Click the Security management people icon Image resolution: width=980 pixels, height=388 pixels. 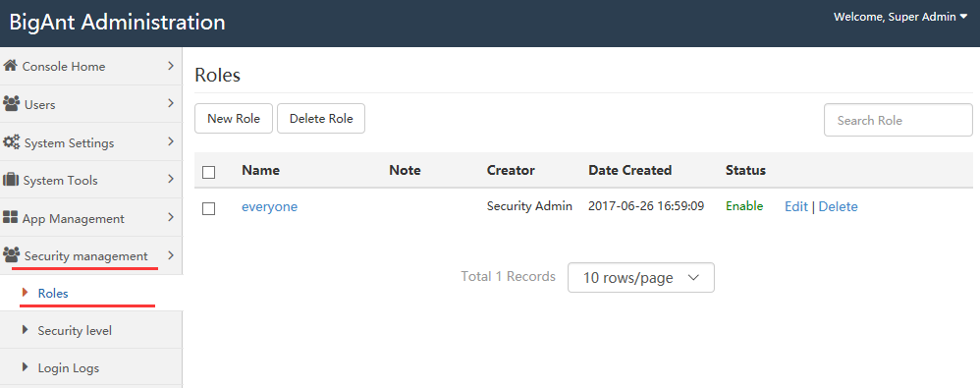[x=11, y=255]
